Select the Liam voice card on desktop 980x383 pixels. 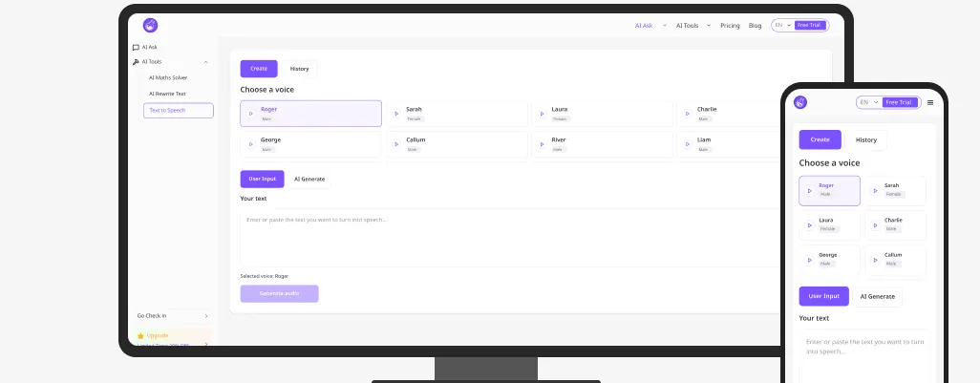[x=729, y=144]
